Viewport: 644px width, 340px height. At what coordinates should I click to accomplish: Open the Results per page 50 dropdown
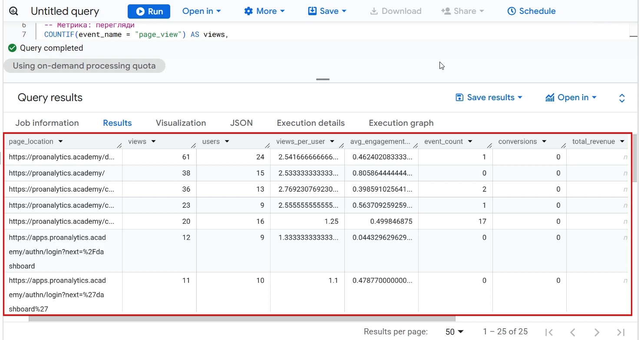pyautogui.click(x=454, y=332)
